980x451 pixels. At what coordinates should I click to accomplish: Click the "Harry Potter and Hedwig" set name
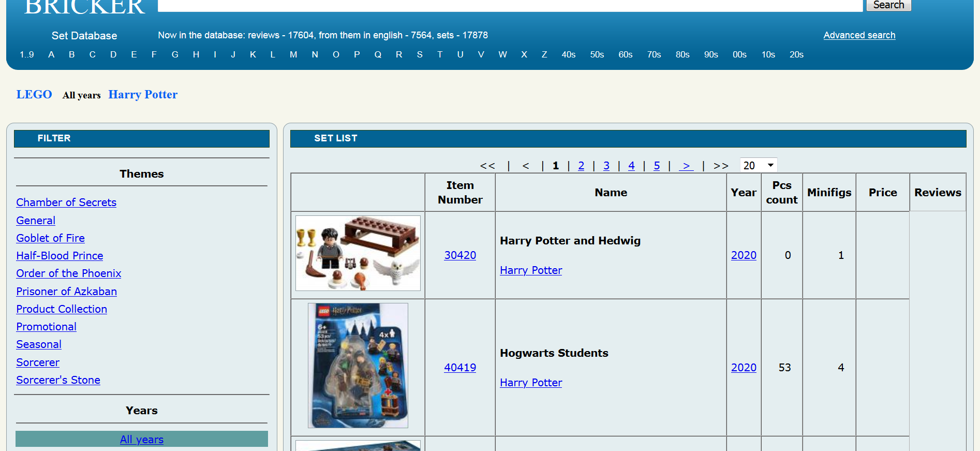click(570, 241)
